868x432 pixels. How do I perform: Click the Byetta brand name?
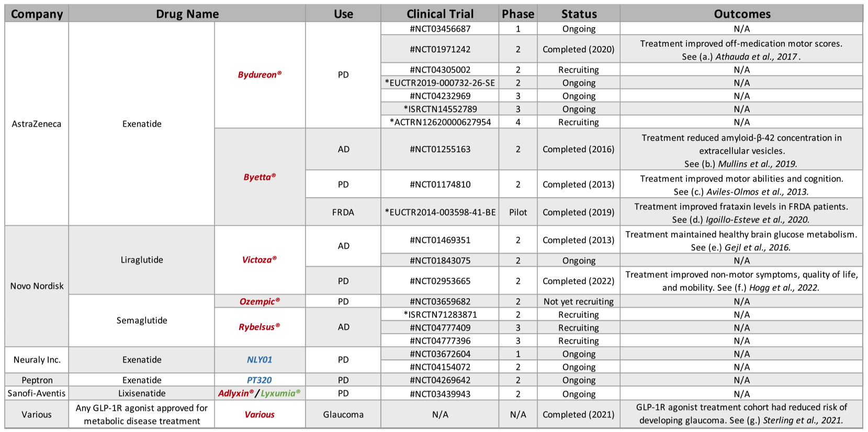260,177
